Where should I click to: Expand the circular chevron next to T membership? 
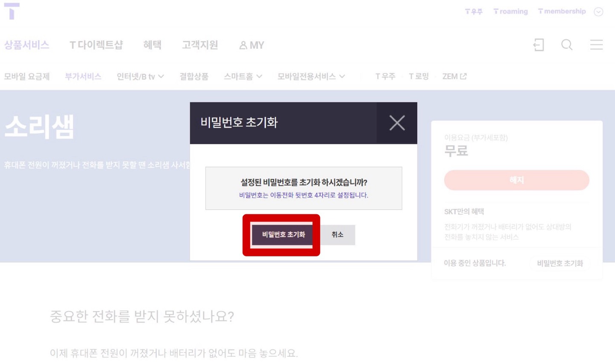[x=598, y=12]
